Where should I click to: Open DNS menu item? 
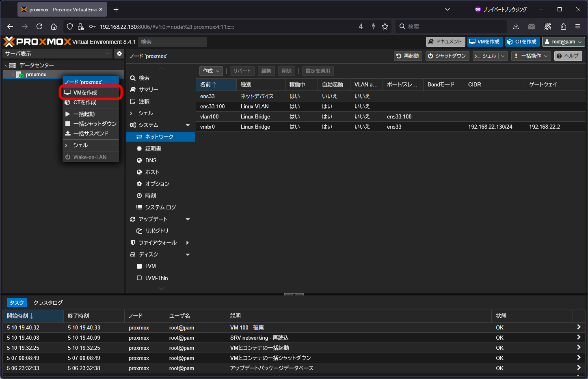[x=161, y=160]
